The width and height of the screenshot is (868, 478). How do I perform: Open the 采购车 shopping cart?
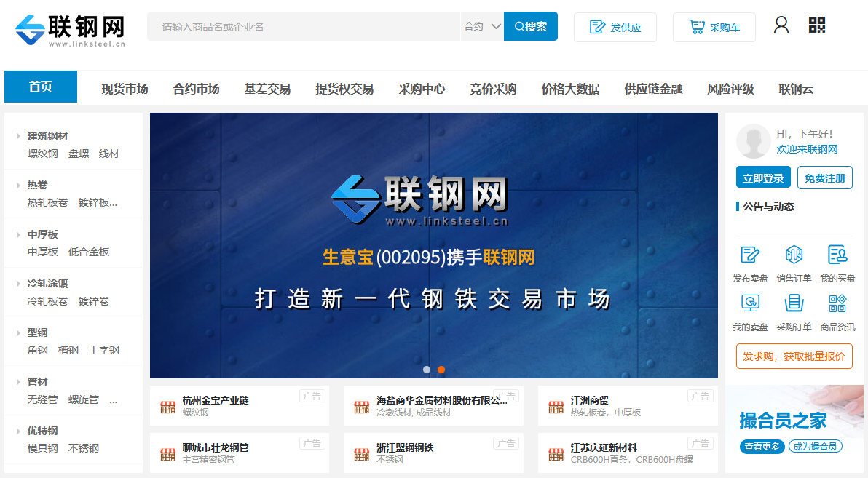(x=714, y=27)
